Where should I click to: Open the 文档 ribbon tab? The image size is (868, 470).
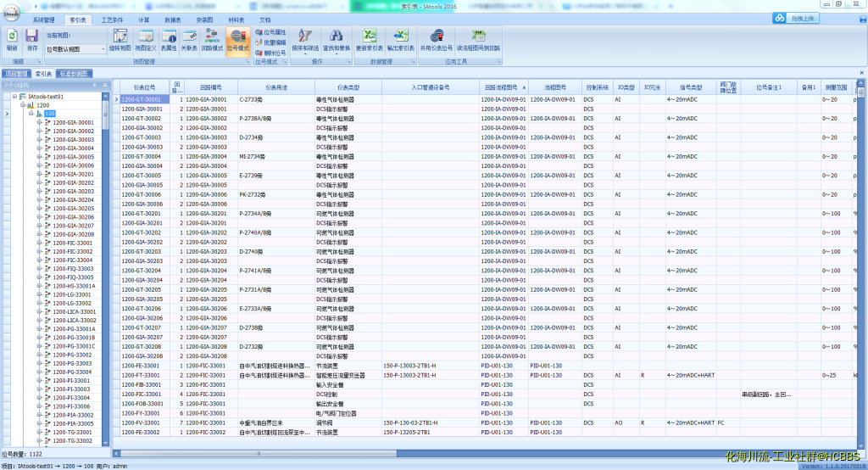click(265, 20)
